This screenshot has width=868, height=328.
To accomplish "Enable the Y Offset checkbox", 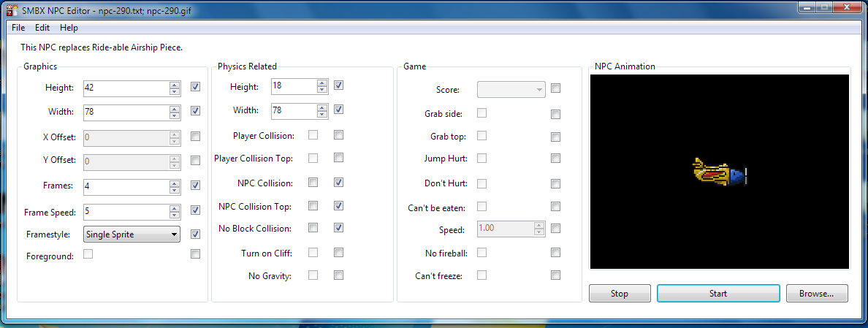I will [x=195, y=161].
